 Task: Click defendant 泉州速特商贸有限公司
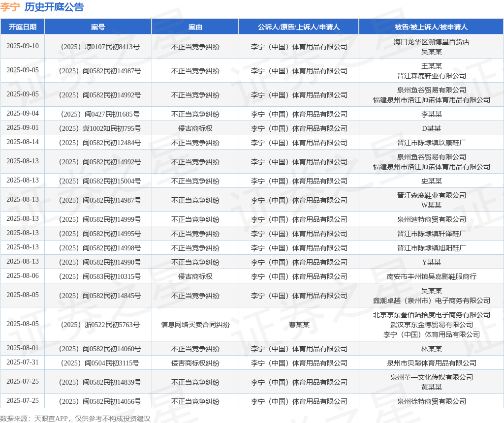431,219
